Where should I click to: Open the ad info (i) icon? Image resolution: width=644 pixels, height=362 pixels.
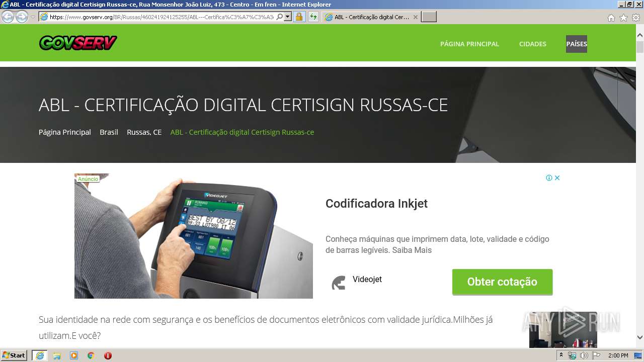point(549,177)
